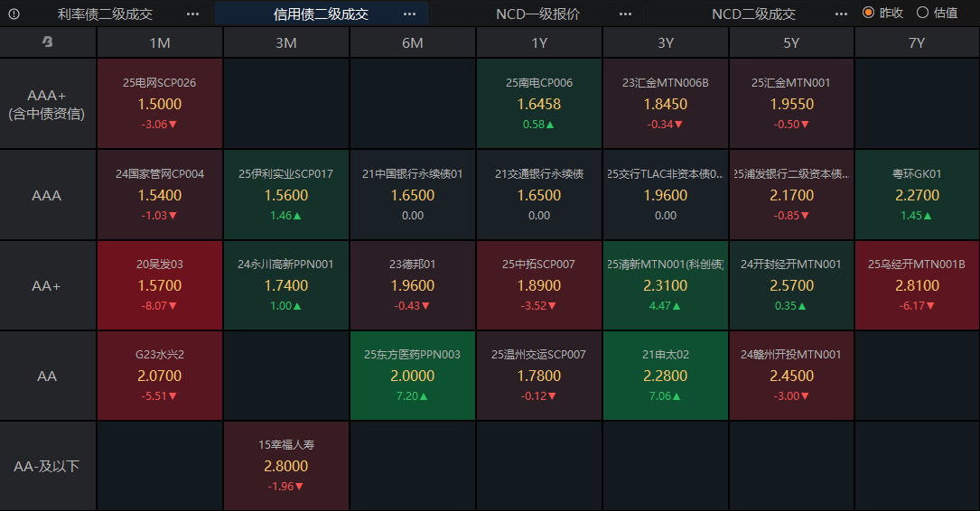The image size is (980, 511).
Task: Select the AA+ rating row header
Action: pyautogui.click(x=47, y=285)
